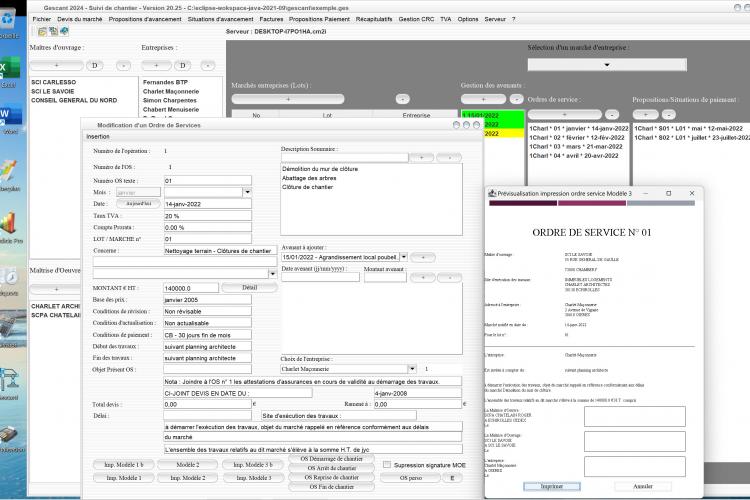Image resolution: width=750 pixels, height=500 pixels.
Task: Click the Imprimer button in preview window
Action: (x=551, y=486)
